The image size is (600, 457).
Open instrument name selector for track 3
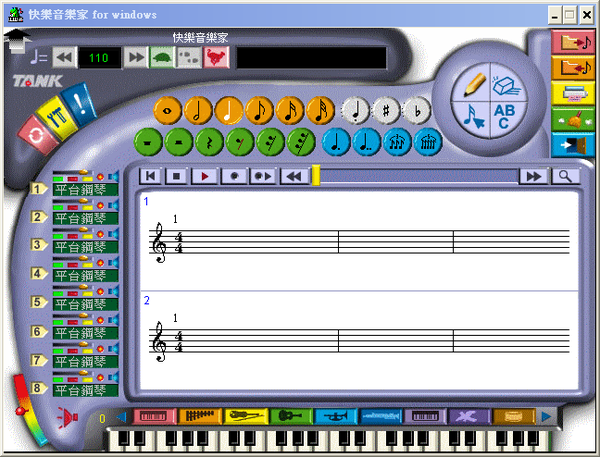[85, 247]
